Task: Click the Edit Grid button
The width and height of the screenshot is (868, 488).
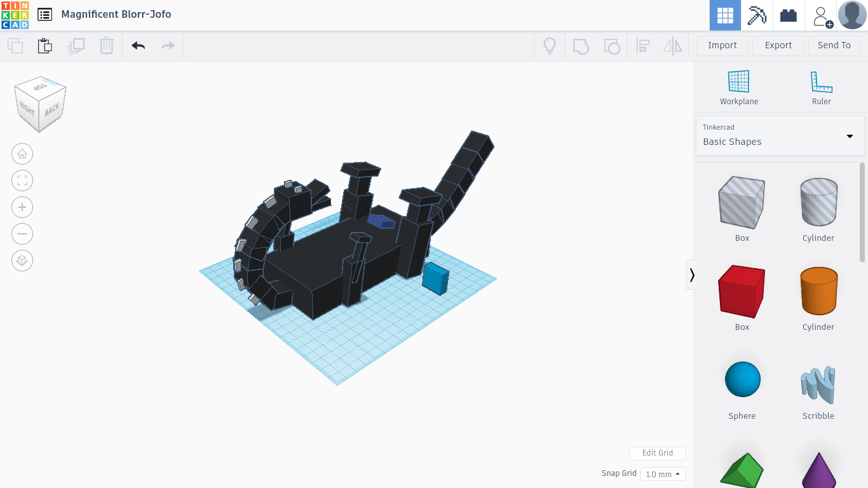Action: click(658, 453)
